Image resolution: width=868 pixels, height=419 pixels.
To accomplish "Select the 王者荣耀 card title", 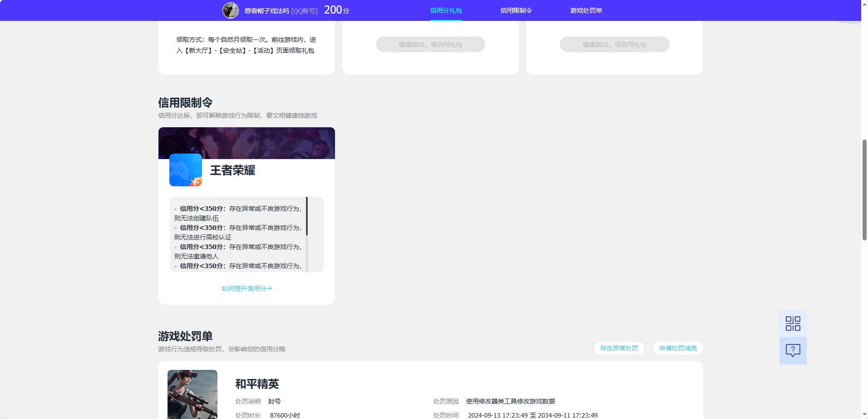I will point(232,170).
